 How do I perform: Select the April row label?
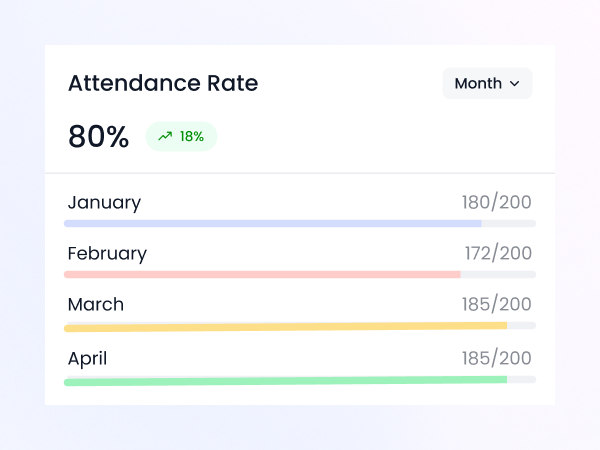(87, 358)
